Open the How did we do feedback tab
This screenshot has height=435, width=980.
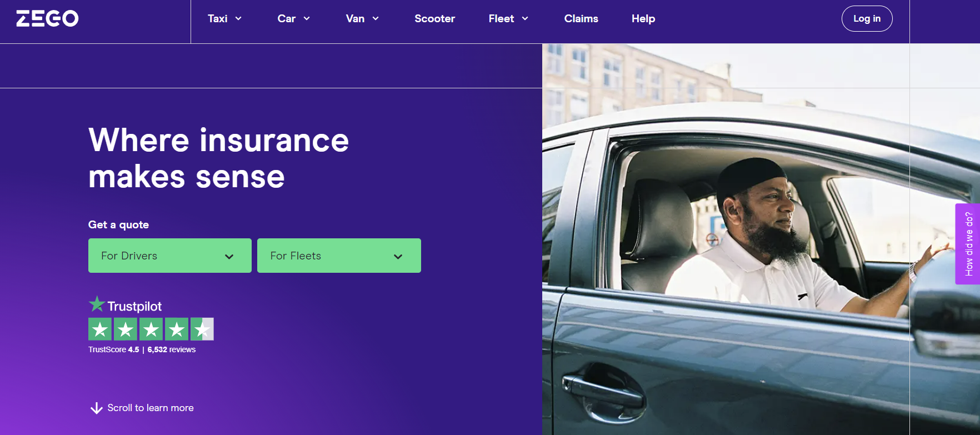pos(968,244)
